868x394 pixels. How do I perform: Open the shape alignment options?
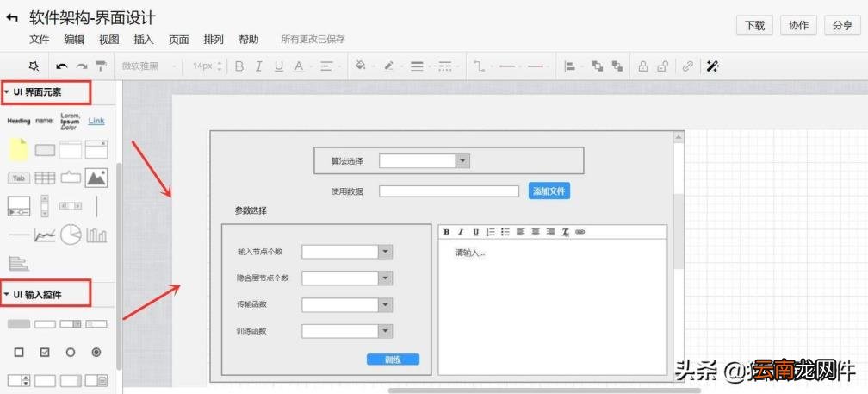(x=569, y=66)
